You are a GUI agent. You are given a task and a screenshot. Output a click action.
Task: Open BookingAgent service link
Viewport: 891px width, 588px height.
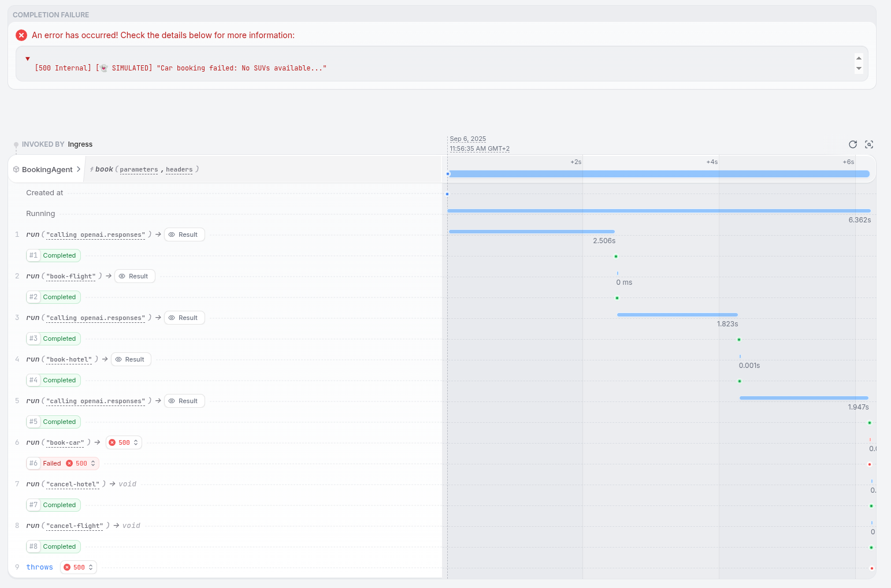pos(47,169)
